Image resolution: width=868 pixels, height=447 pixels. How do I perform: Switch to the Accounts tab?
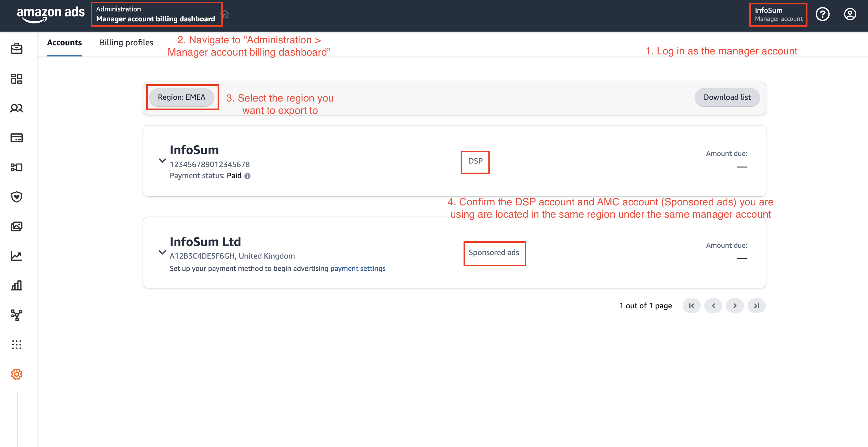pyautogui.click(x=64, y=43)
